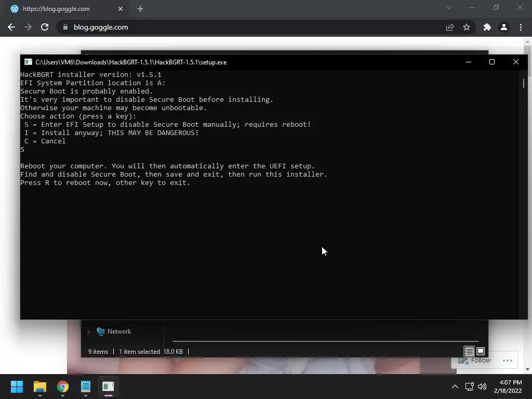
Task: Open the Windows Start menu
Action: click(x=17, y=387)
